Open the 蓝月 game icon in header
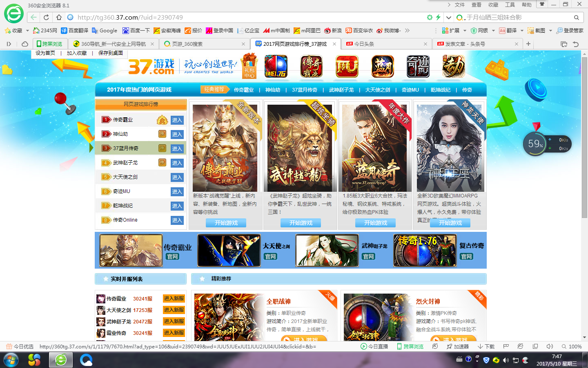Screen dimensions: 588x368 (x=383, y=66)
